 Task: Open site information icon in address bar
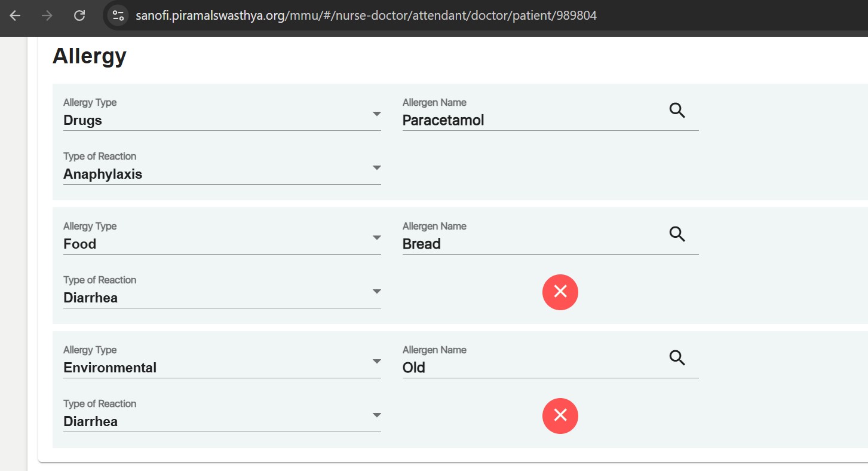point(118,16)
